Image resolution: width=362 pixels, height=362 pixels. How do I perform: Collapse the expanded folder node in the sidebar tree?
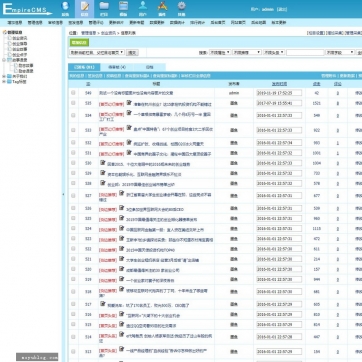click(4, 60)
